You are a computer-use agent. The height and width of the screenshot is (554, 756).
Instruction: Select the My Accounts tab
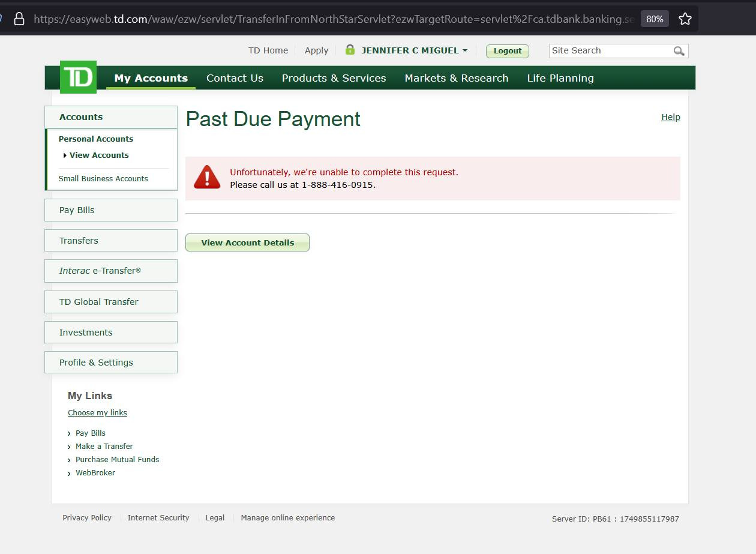click(x=151, y=78)
